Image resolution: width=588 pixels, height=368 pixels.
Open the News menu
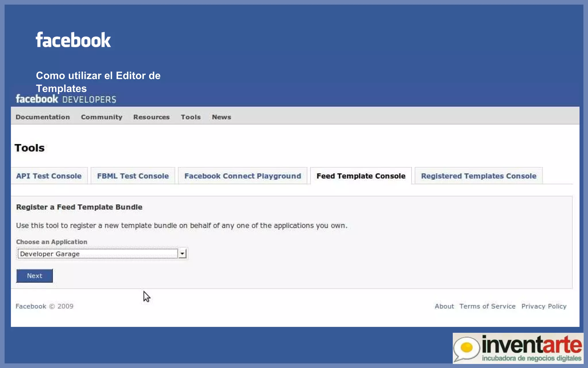221,117
